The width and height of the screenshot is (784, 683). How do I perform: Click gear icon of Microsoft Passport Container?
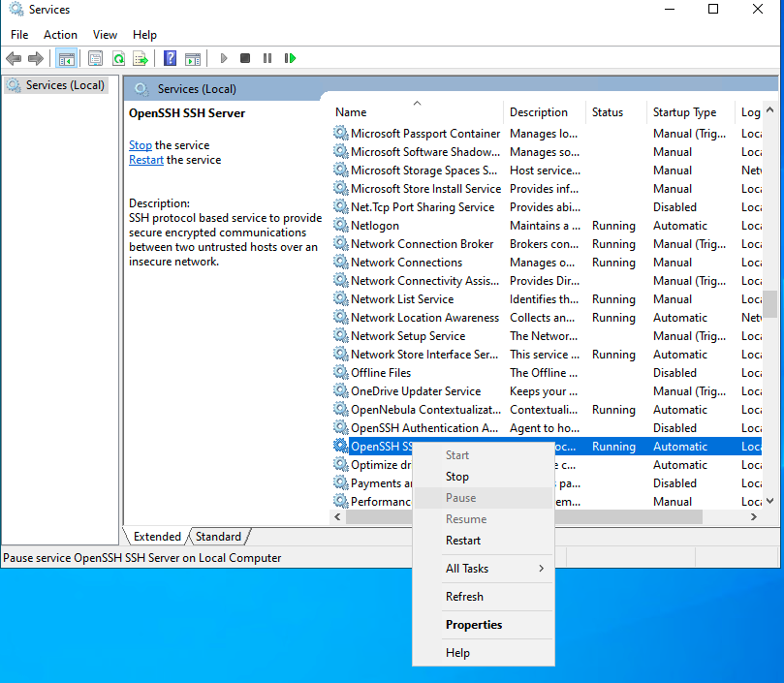point(340,133)
